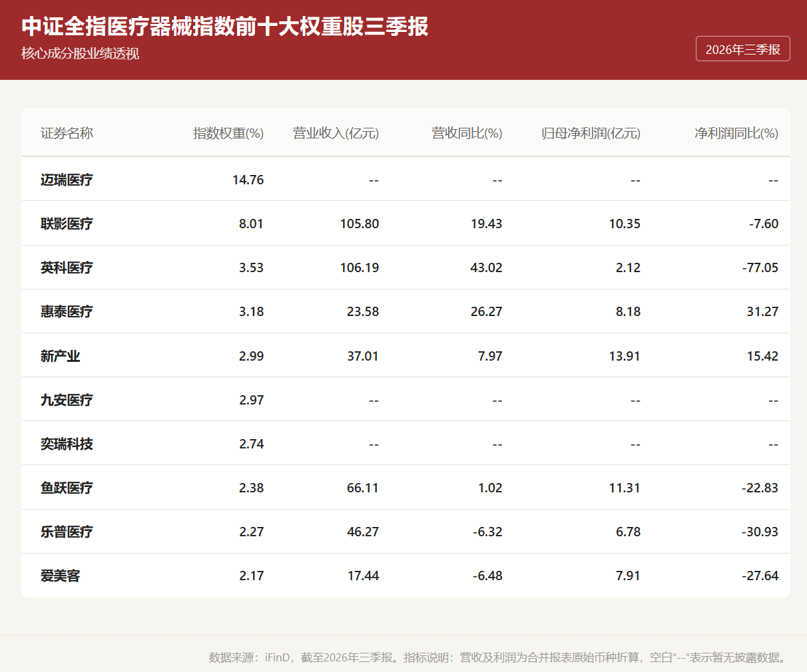The width and height of the screenshot is (807, 672).
Task: Select the revenue growth value 43.02
Action: [487, 267]
